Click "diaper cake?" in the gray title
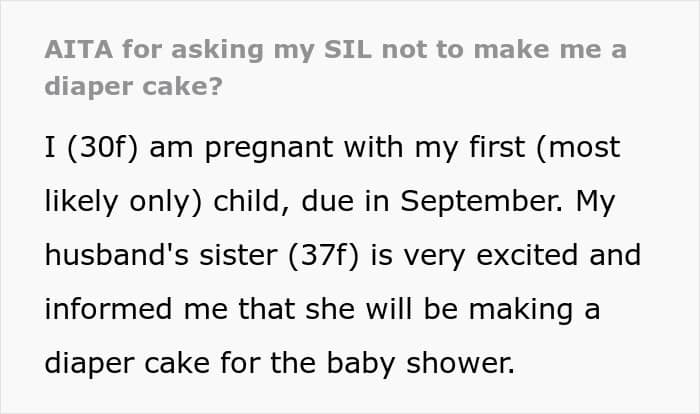The width and height of the screenshot is (700, 414). [135, 85]
